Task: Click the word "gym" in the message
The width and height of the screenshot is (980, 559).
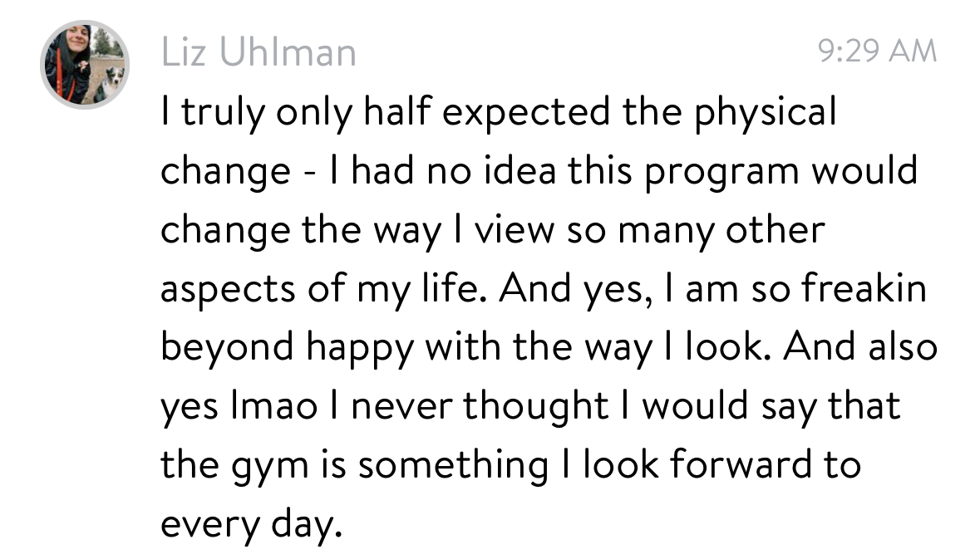Action: tap(268, 467)
